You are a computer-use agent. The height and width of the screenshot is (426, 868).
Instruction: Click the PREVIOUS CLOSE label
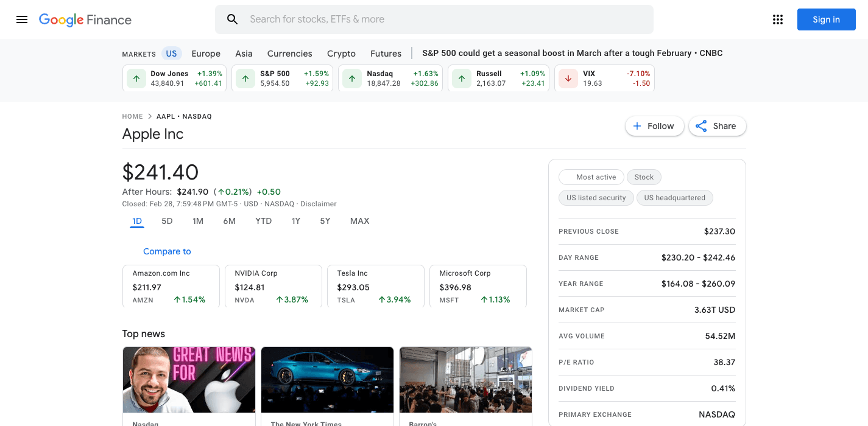click(588, 231)
